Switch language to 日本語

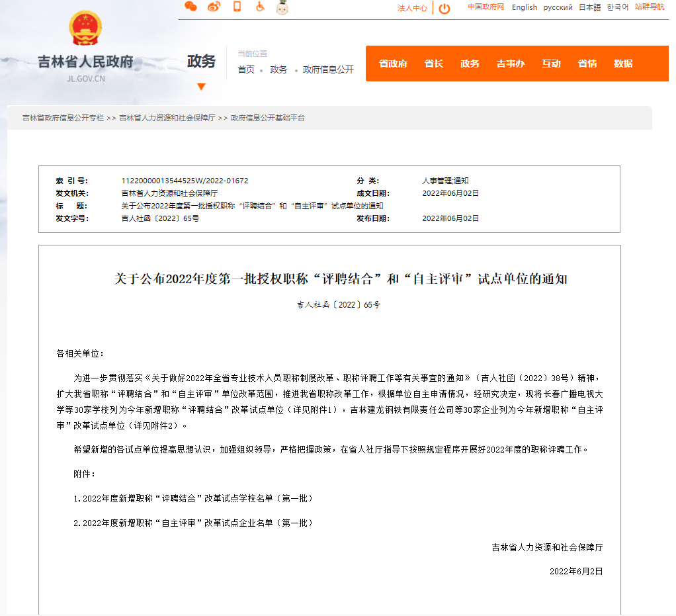pyautogui.click(x=589, y=7)
